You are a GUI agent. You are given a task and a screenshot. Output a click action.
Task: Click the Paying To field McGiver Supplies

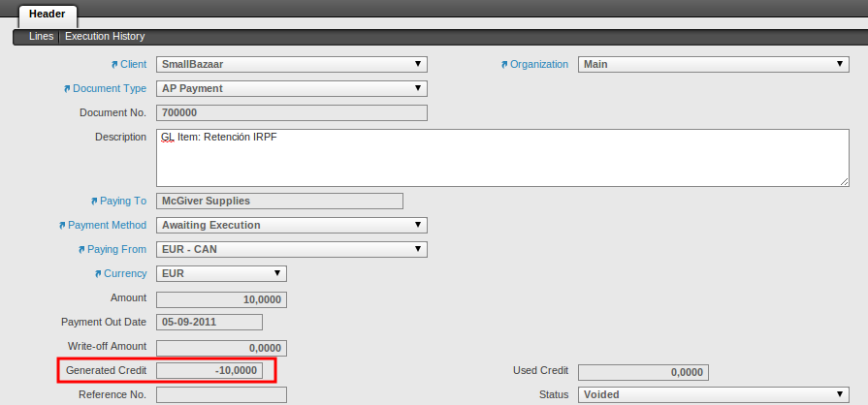[x=279, y=202]
